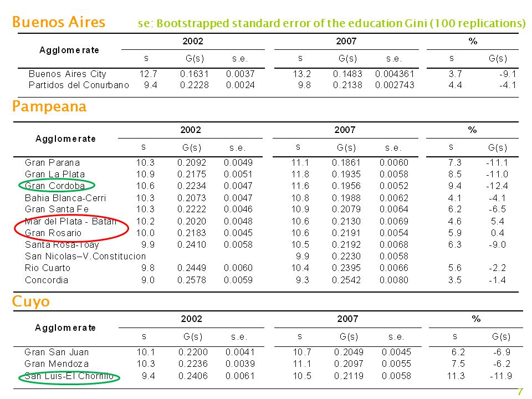Viewport: 532px width, 399px height.
Task: Select the '%' header in Cuyo table
Action: pyautogui.click(x=476, y=319)
